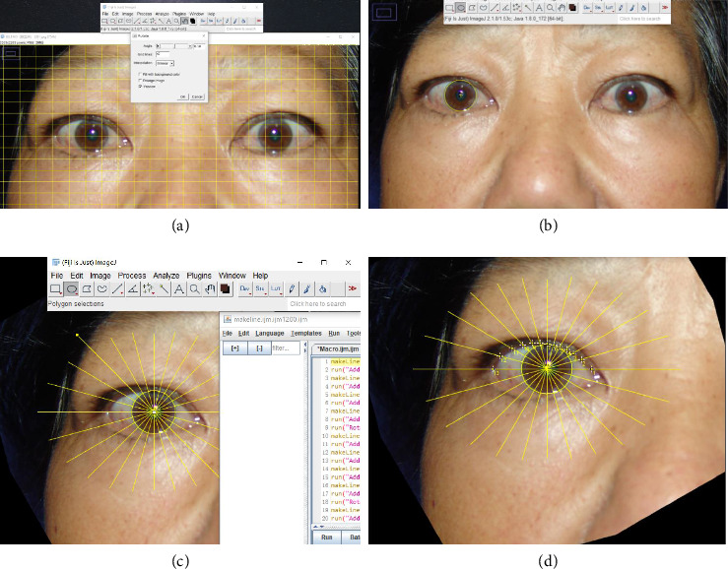728x569 pixels.
Task: Select Multi-point tool in panel (c)
Action: (x=148, y=289)
